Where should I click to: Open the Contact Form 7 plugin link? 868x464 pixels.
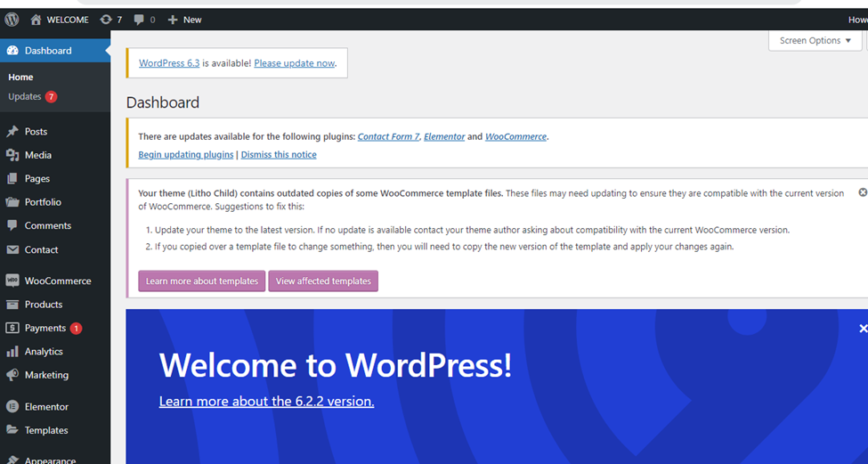tap(389, 137)
